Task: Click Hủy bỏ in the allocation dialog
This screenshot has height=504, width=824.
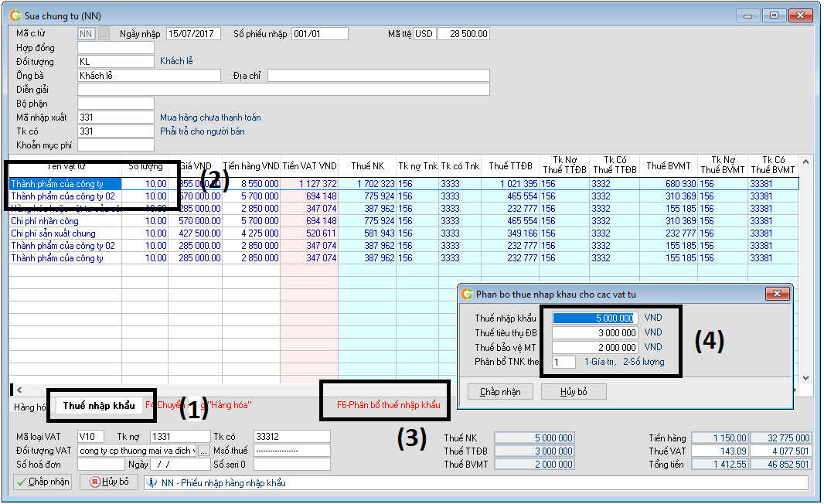Action: [574, 392]
